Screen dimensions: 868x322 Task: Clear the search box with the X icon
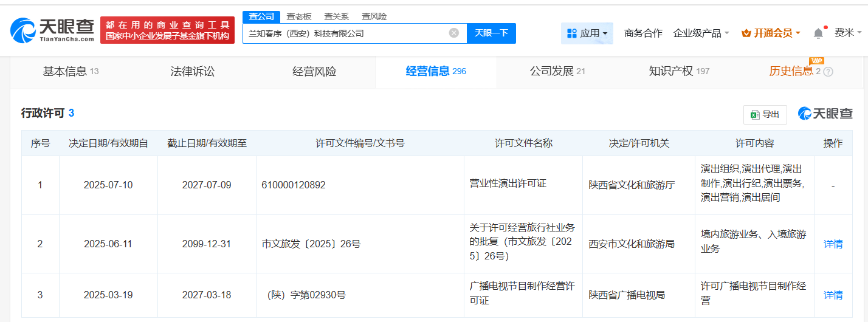(454, 33)
